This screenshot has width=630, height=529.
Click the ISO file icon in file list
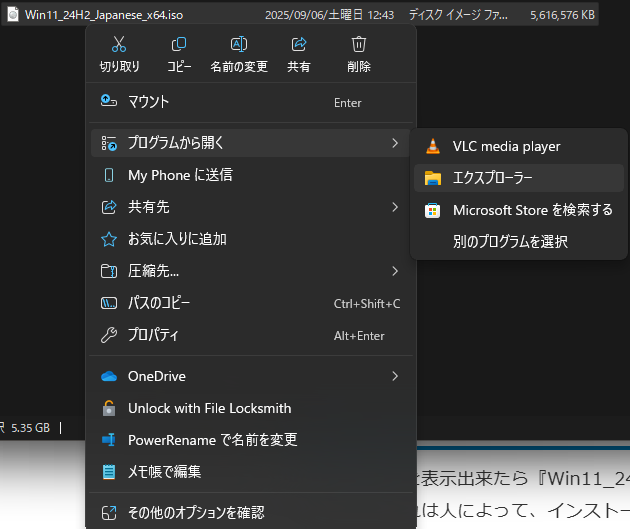13,15
